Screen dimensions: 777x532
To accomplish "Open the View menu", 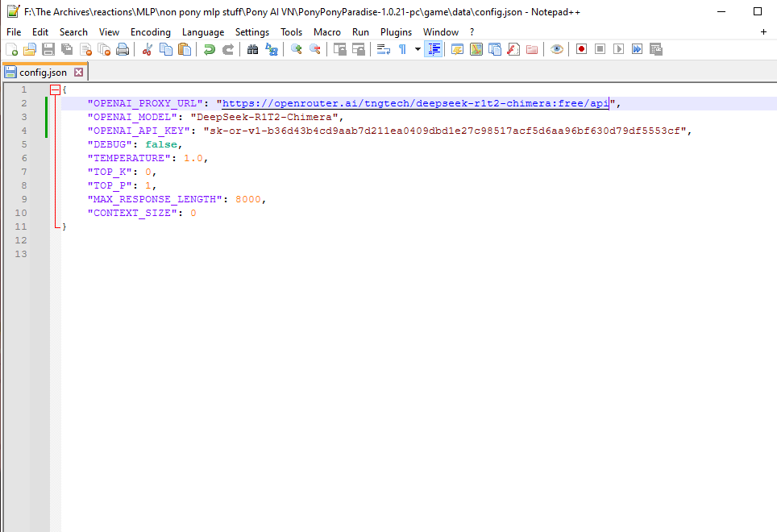I will coord(109,31).
